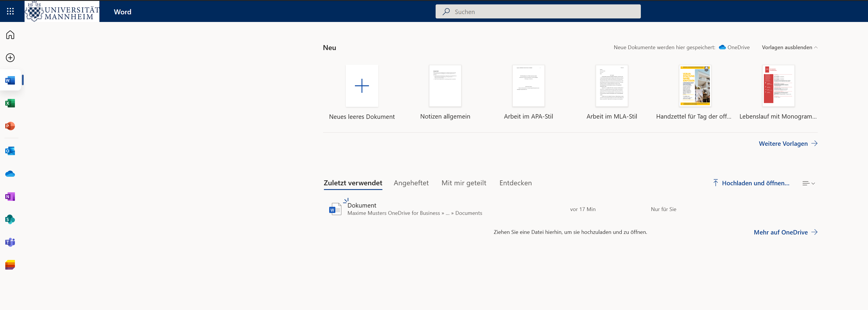
Task: Open Mehr auf OneDrive link
Action: [786, 232]
